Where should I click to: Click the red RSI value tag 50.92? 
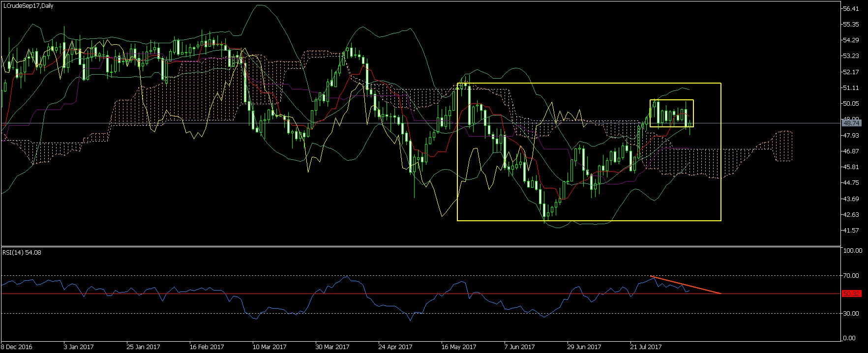click(x=851, y=294)
